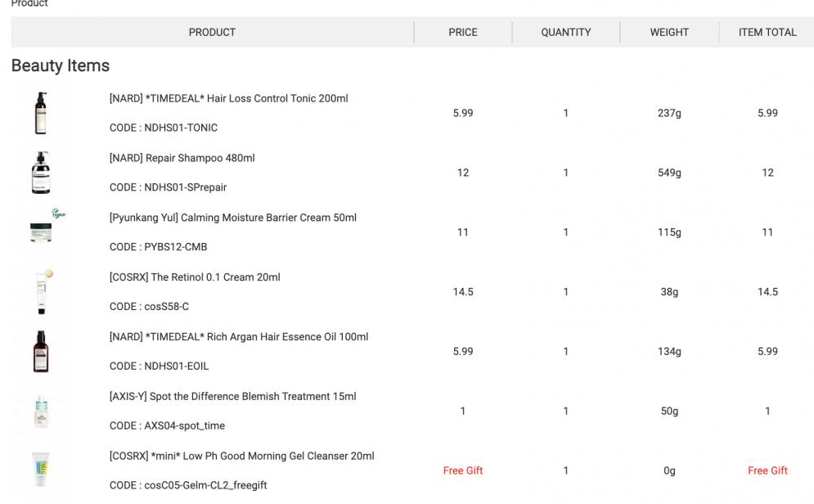Viewport: 814px width, 504px height.
Task: Click the PRICE column header
Action: coord(463,33)
